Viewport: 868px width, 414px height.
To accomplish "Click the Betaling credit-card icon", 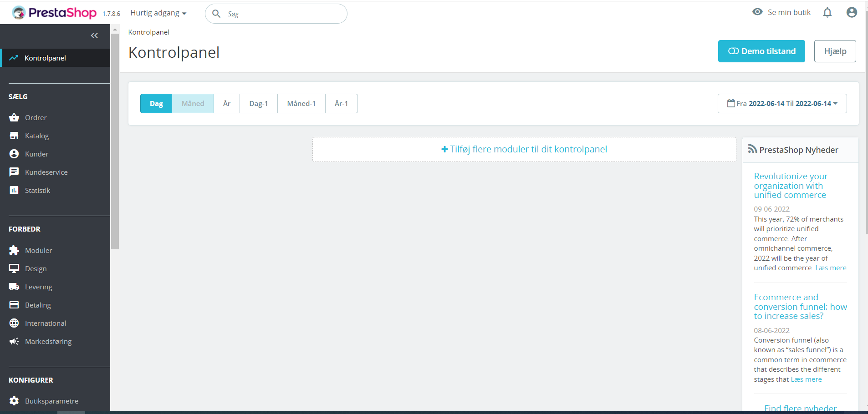I will [14, 305].
